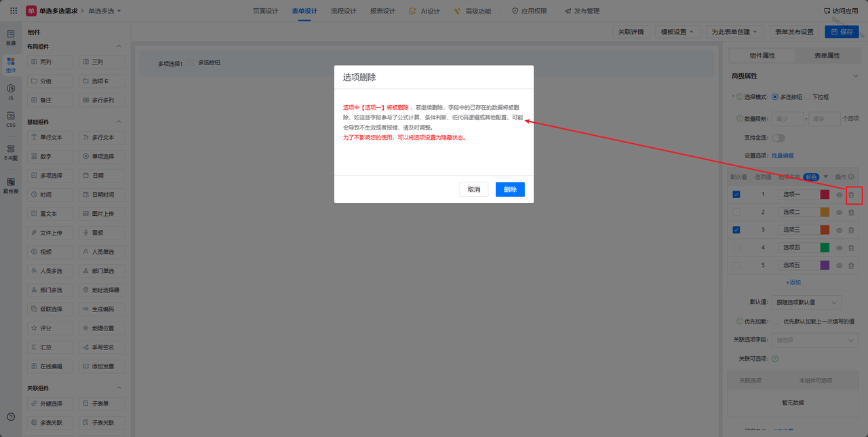Image resolution: width=868 pixels, height=437 pixels.
Task: Switch to the 流程设计 tab
Action: point(343,11)
